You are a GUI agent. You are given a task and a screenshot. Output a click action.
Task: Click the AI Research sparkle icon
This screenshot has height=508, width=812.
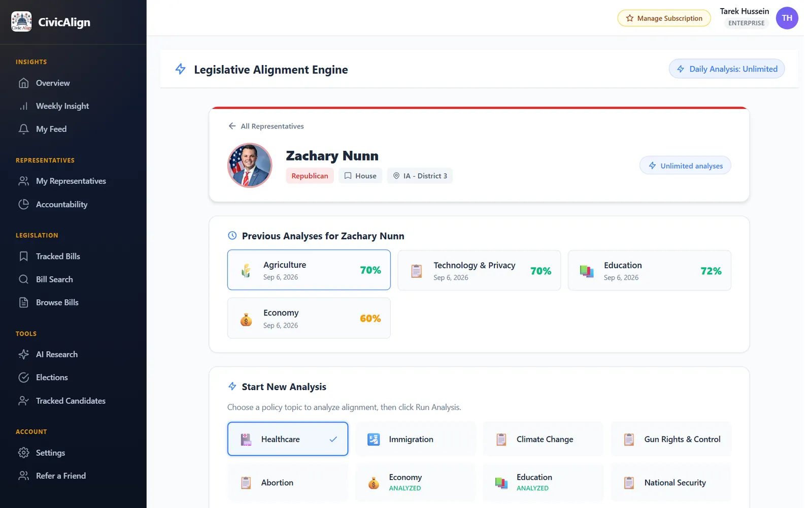(x=23, y=355)
